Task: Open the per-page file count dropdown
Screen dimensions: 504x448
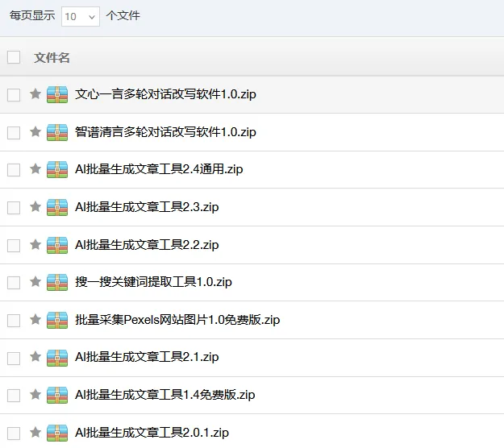Action: [81, 16]
